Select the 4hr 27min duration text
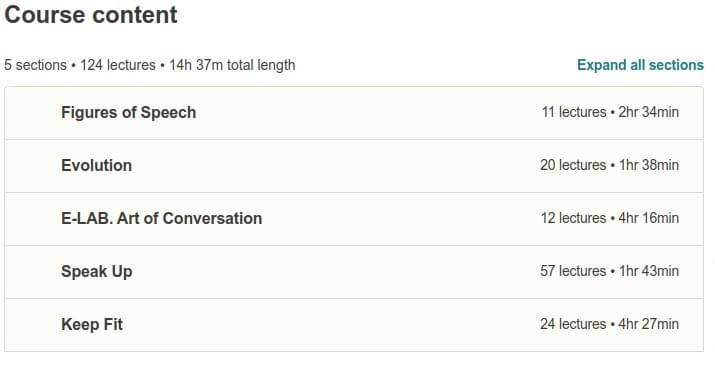Image resolution: width=715 pixels, height=365 pixels. [x=648, y=324]
